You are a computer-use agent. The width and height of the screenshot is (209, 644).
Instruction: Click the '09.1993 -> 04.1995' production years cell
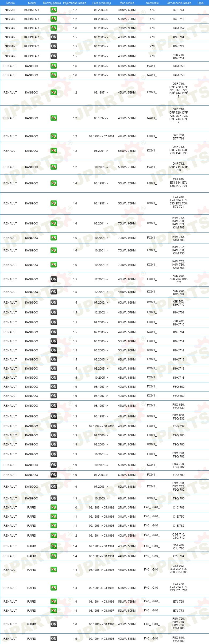[x=102, y=526]
